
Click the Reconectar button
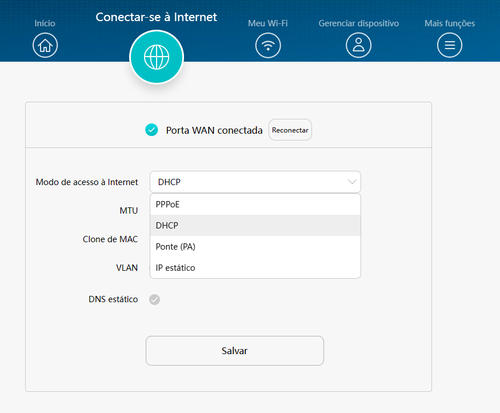click(290, 130)
